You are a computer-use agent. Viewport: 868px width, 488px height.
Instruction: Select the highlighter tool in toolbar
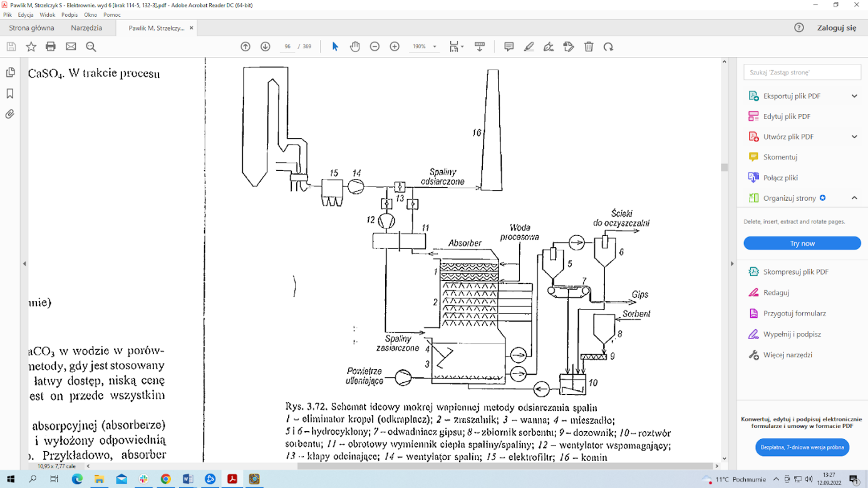[x=528, y=46]
